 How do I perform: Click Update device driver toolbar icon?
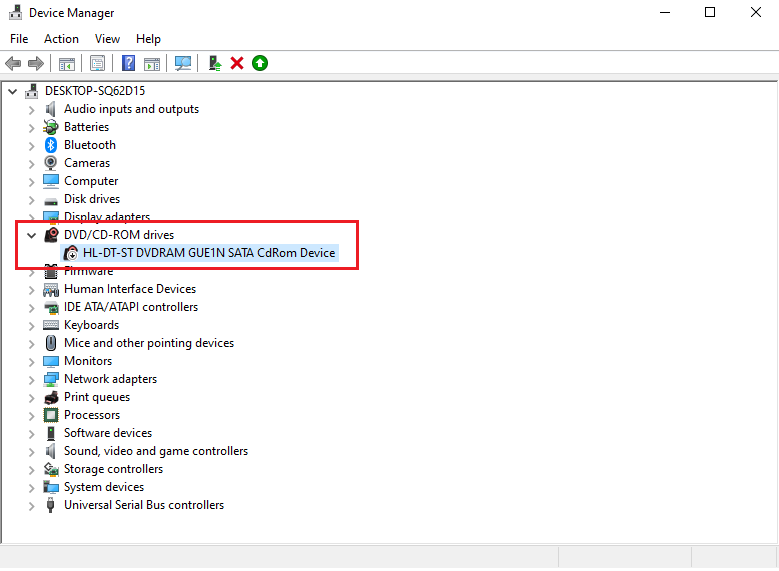(x=215, y=63)
